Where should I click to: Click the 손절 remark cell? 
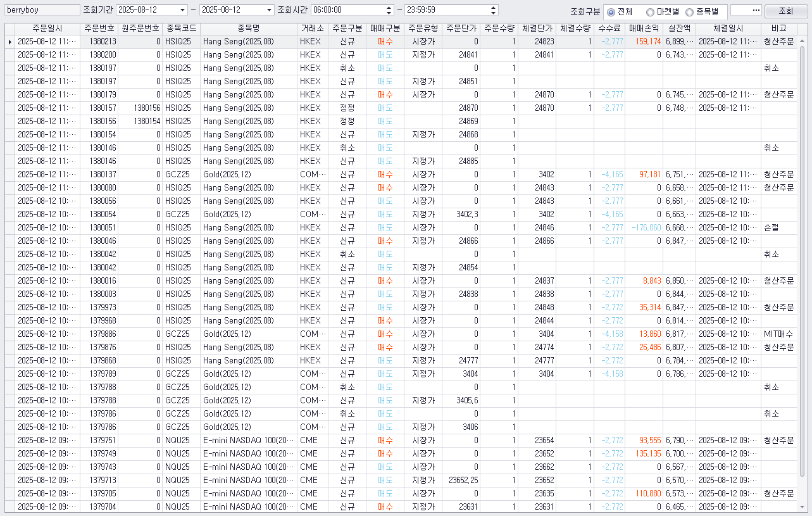779,227
